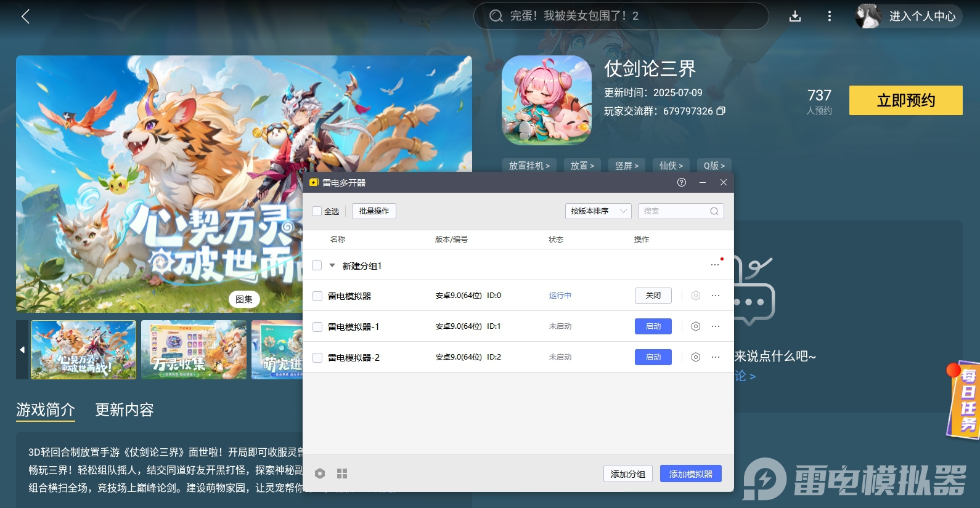Collapse the 新建分组1 group
The width and height of the screenshot is (980, 508).
click(x=332, y=265)
